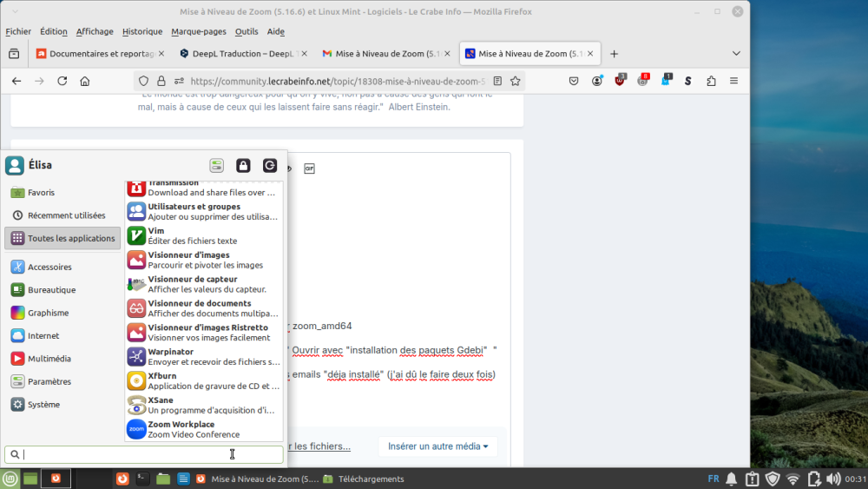Open the Firefox extensions puzzle icon
Screen dimensions: 868x489
point(711,81)
